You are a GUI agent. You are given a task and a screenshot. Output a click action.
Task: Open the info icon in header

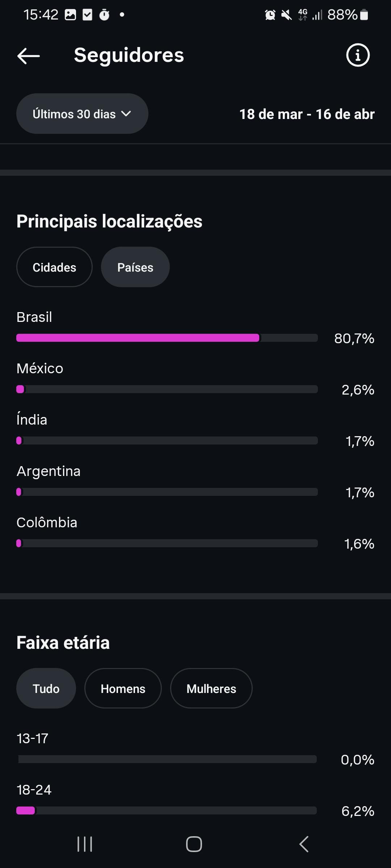coord(358,56)
